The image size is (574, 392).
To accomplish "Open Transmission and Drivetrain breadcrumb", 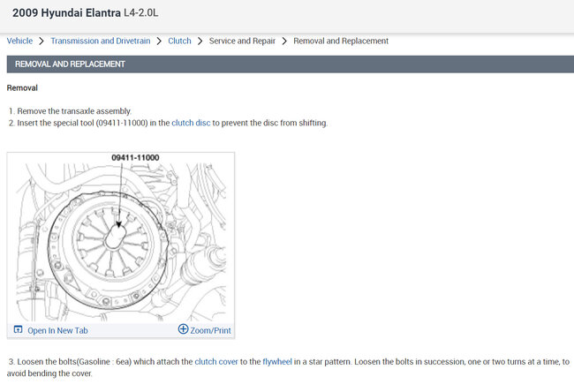I will coord(100,41).
